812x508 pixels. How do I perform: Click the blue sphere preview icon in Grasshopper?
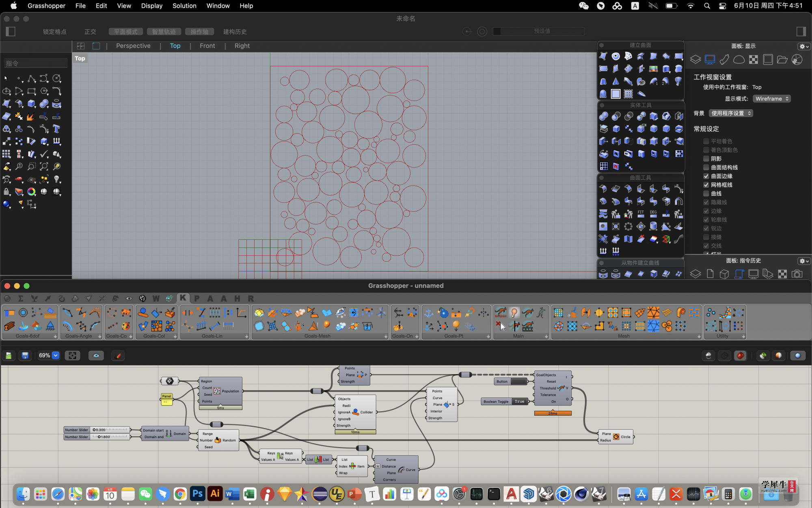click(798, 356)
